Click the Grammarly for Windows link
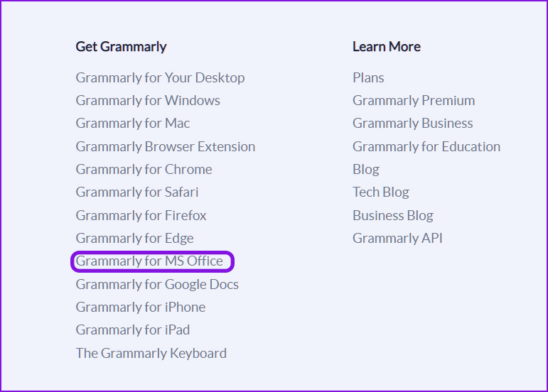548x392 pixels. coord(148,101)
